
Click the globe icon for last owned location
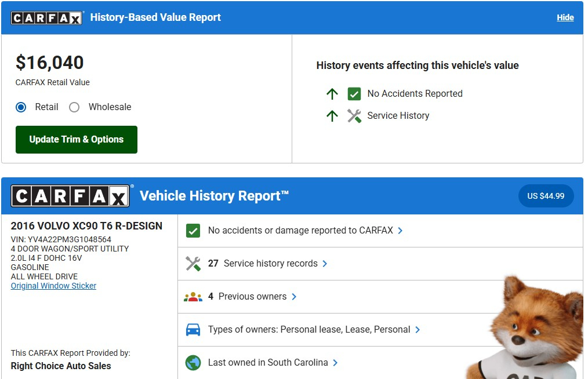(193, 363)
